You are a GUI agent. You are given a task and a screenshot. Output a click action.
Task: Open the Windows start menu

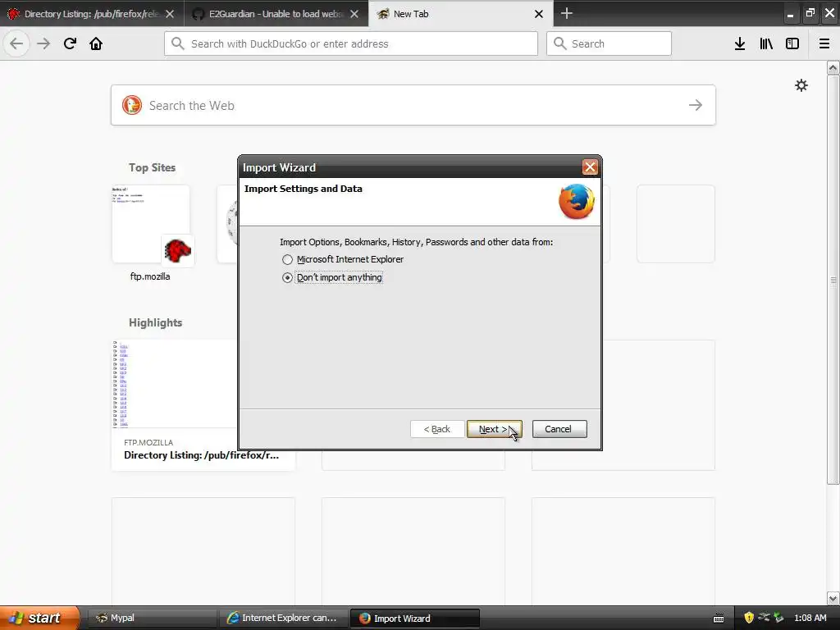(x=39, y=618)
